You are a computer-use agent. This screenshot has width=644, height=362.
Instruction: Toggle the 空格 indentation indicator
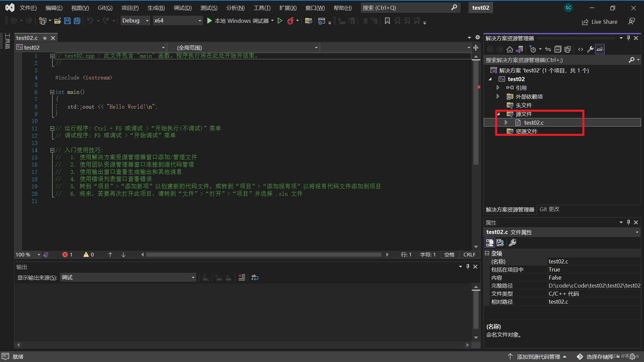(x=449, y=255)
